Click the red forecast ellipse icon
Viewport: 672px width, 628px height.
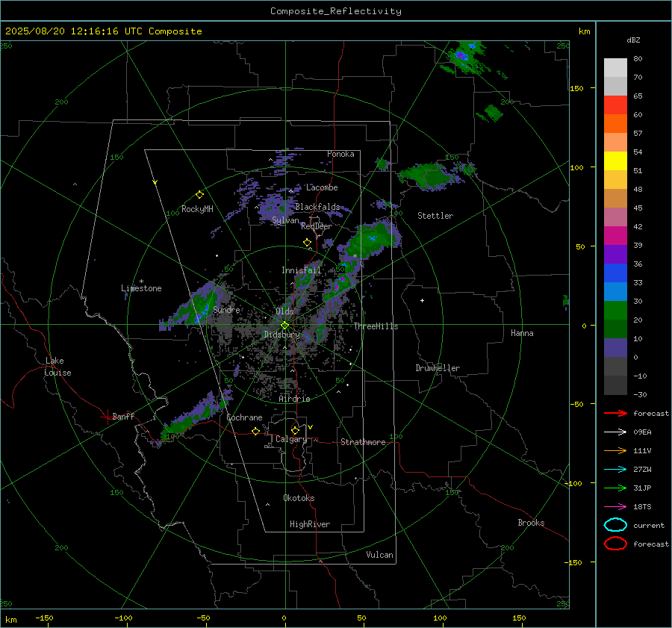615,544
